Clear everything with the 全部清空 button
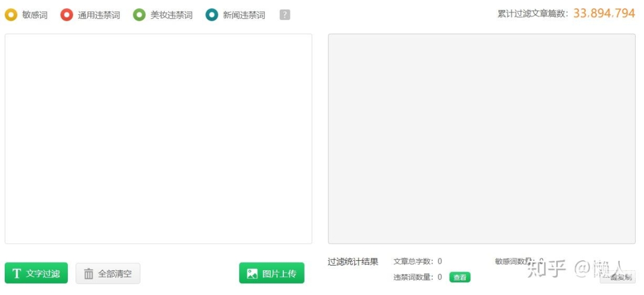This screenshot has width=644, height=295. click(107, 273)
